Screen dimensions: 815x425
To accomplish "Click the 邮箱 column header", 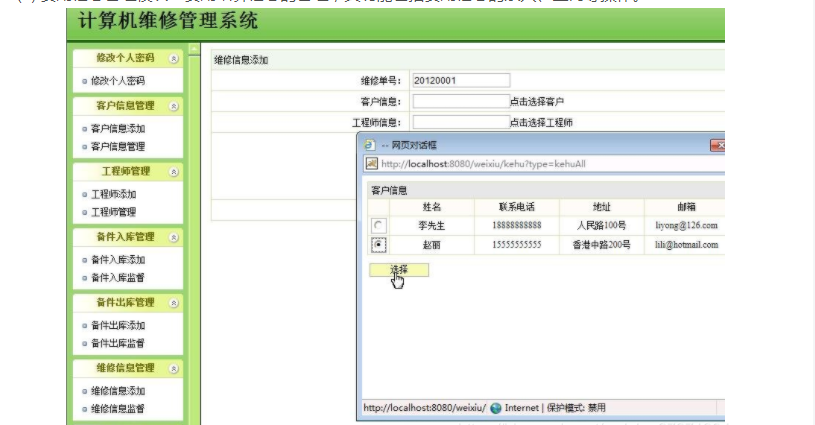I will [686, 207].
